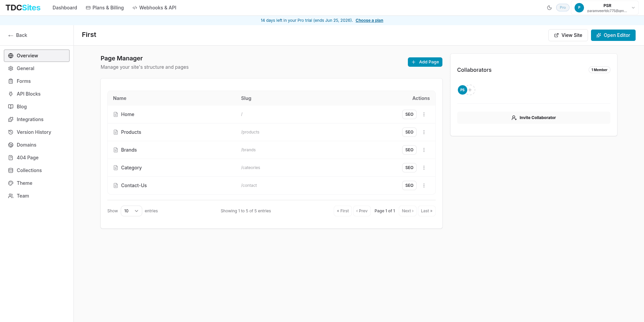
Task: Open Version History
Action: 37,132
